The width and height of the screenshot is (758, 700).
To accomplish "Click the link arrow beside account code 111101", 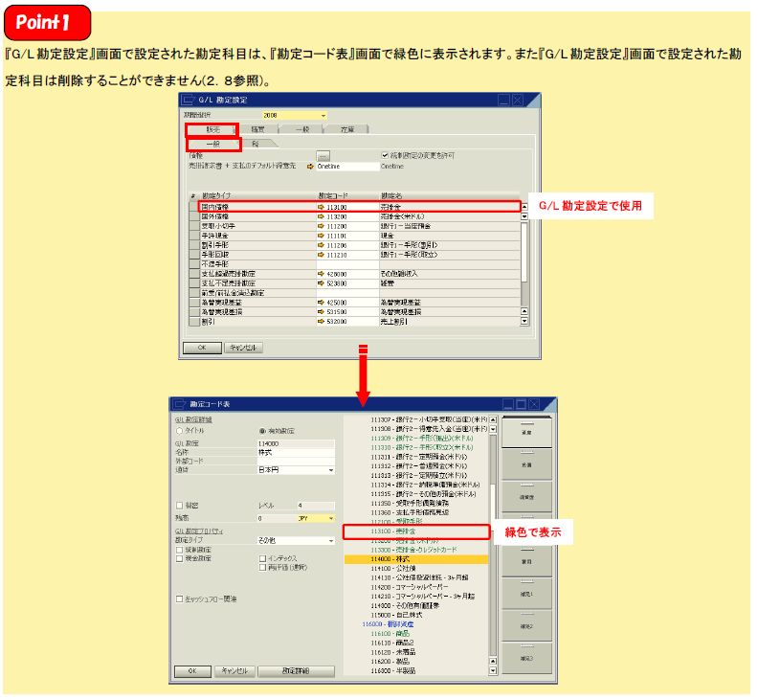I will tap(321, 233).
